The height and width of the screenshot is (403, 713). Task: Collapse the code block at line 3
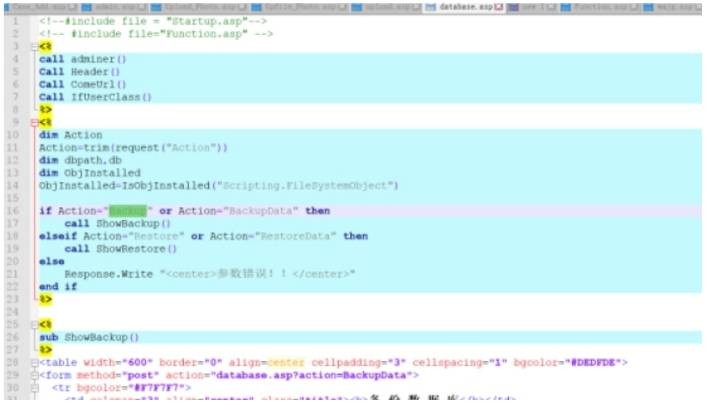(33, 47)
